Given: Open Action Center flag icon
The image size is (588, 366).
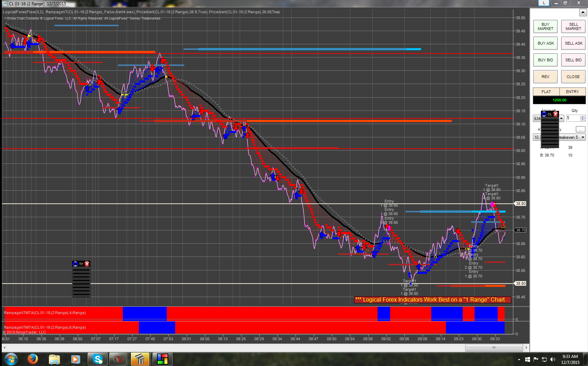Looking at the screenshot, I should click(536, 359).
